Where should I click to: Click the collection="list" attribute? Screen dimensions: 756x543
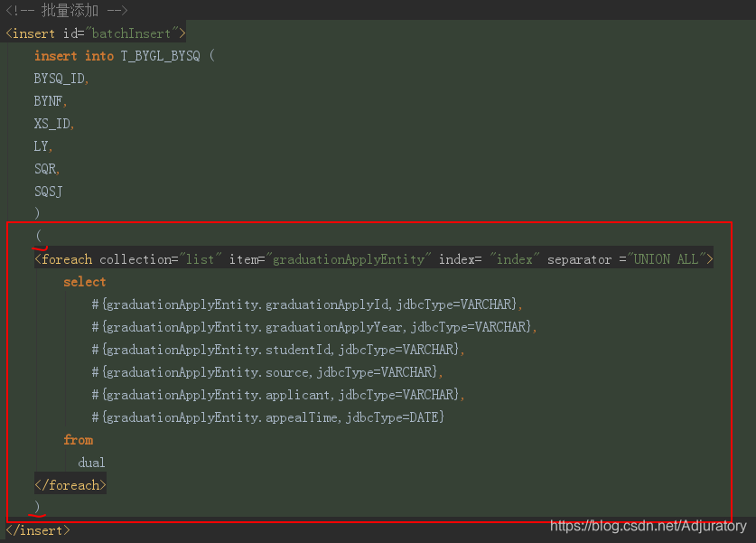coord(161,259)
